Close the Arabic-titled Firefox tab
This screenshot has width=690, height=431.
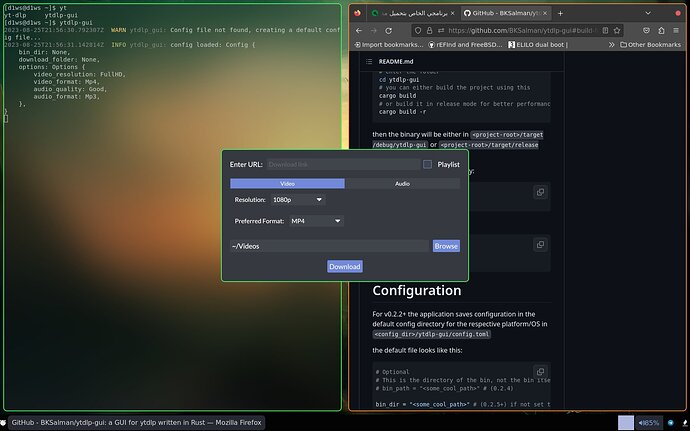[x=452, y=13]
